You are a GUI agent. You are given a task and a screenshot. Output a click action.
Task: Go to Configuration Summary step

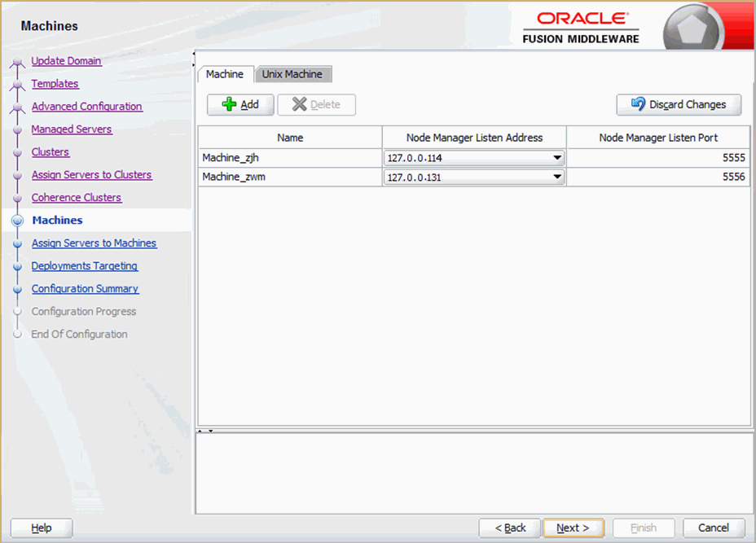(x=85, y=289)
